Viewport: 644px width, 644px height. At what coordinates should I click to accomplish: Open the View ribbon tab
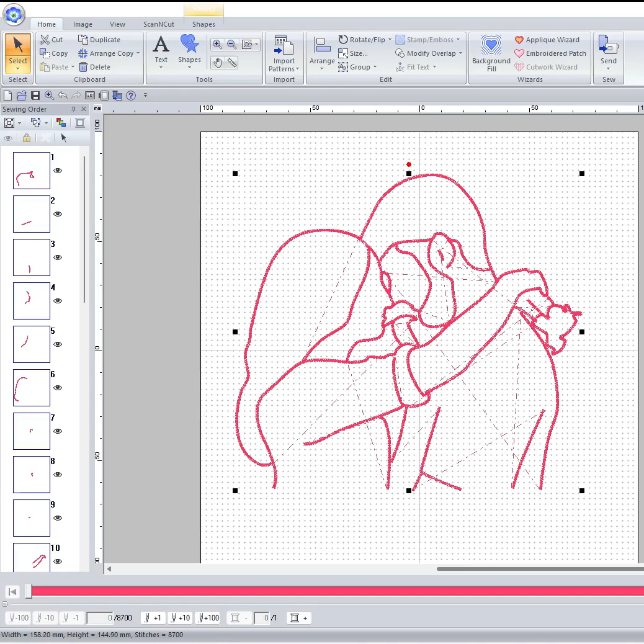pyautogui.click(x=117, y=24)
